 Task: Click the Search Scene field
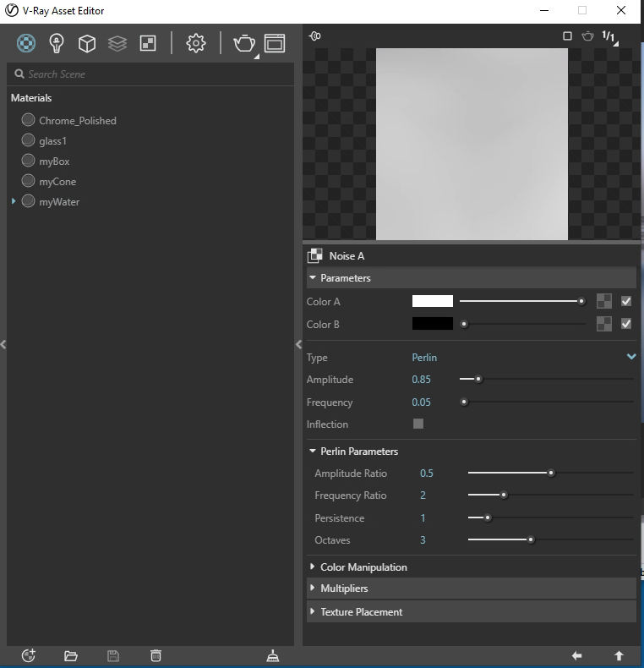[150, 74]
